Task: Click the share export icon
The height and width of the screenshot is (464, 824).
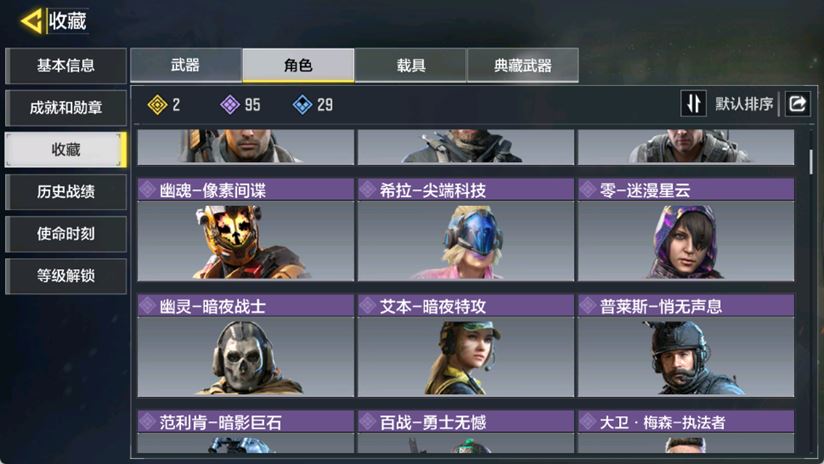Action: (797, 104)
